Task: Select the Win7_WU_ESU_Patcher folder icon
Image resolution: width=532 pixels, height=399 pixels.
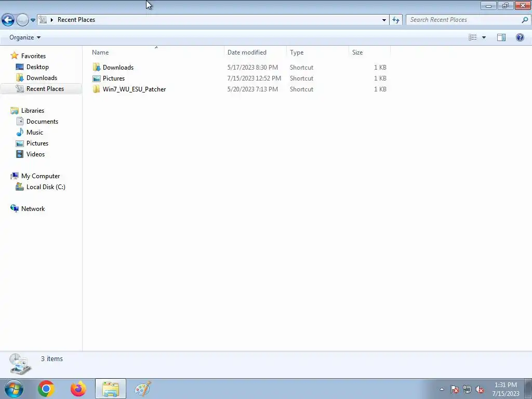Action: (x=96, y=89)
